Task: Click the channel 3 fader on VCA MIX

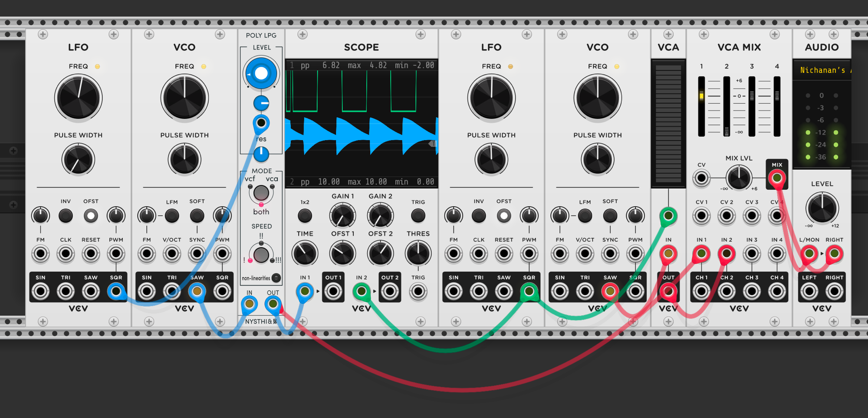Action: [752, 106]
